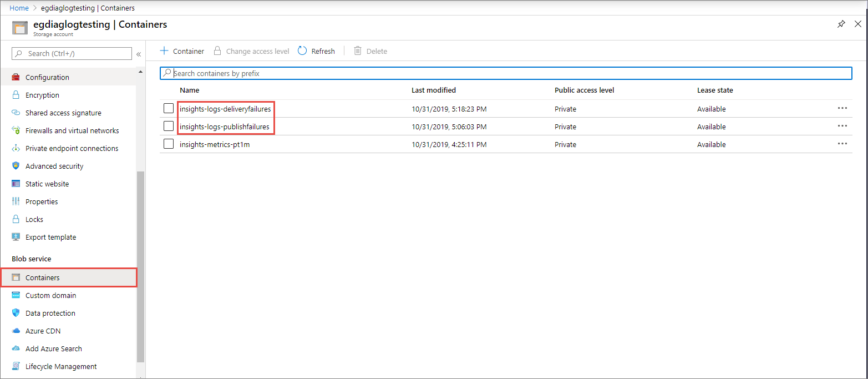Navigate to Home via the breadcrumb link
The image size is (868, 379).
point(19,8)
